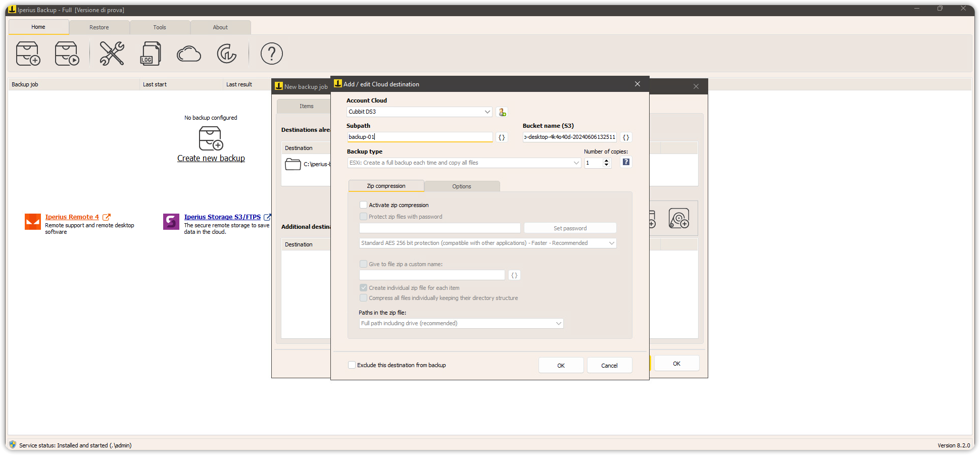980x455 pixels.
Task: Open the tools wrench and screwdriver icon
Action: pos(112,54)
